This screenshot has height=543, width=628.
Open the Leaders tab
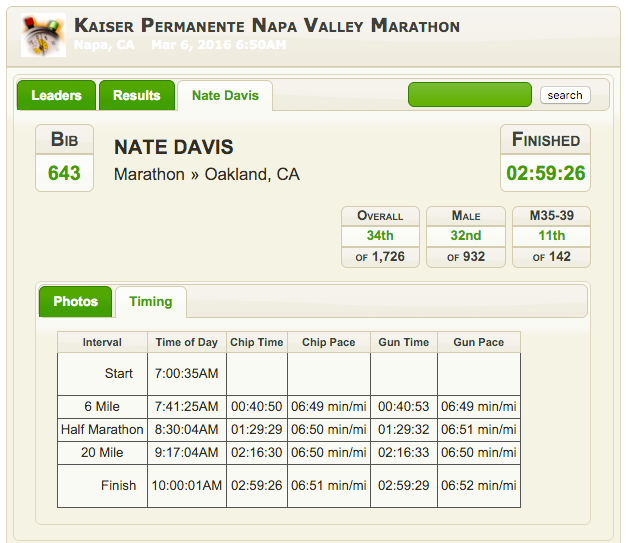(x=56, y=95)
